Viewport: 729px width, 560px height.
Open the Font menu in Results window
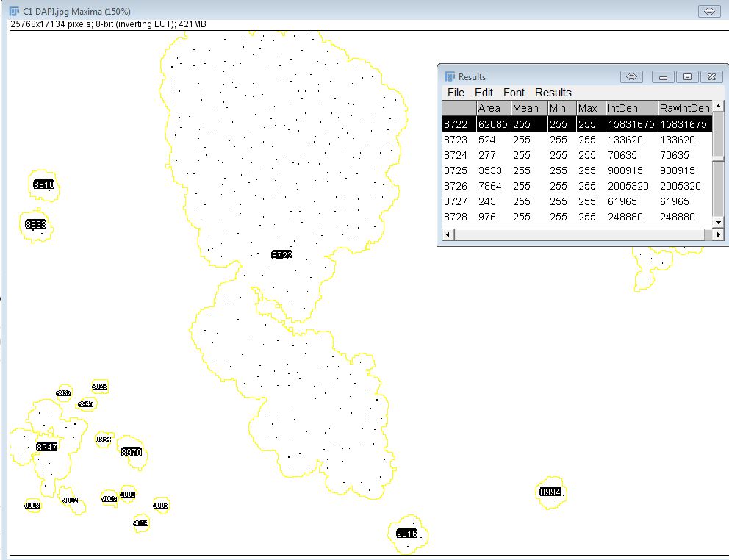(514, 93)
